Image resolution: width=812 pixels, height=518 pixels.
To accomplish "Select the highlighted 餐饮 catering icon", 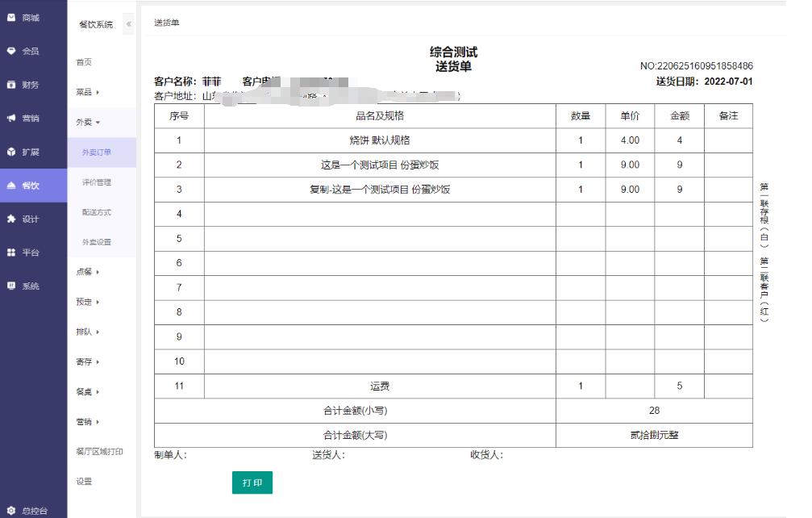I will [x=12, y=186].
